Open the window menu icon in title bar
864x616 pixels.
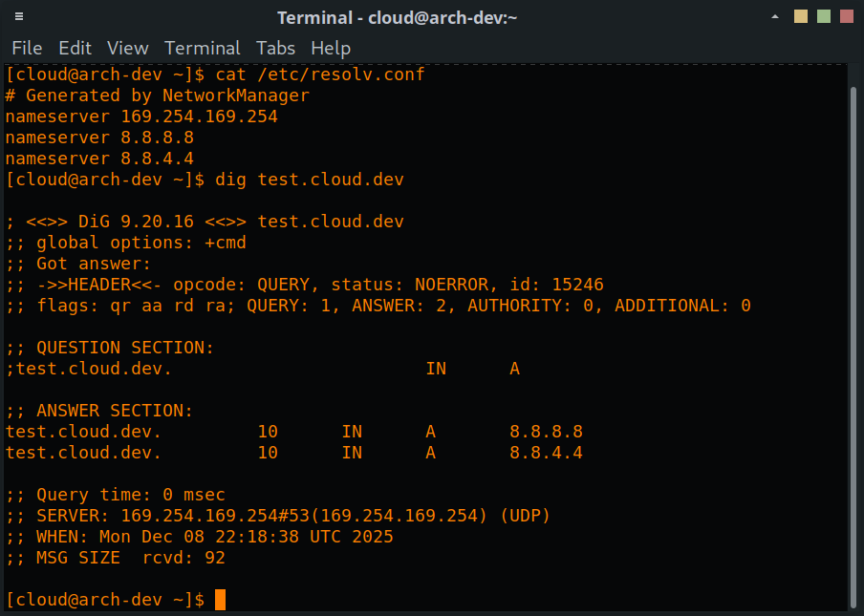[x=19, y=17]
